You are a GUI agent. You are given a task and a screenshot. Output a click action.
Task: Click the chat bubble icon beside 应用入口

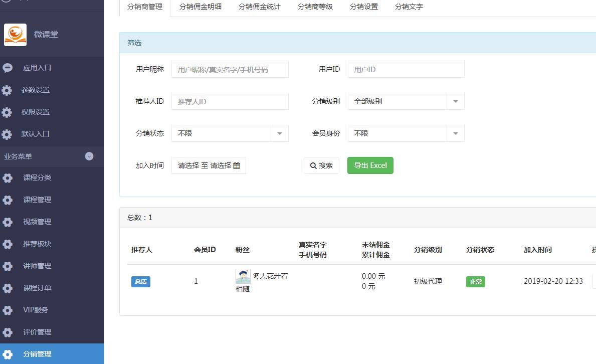pos(7,68)
